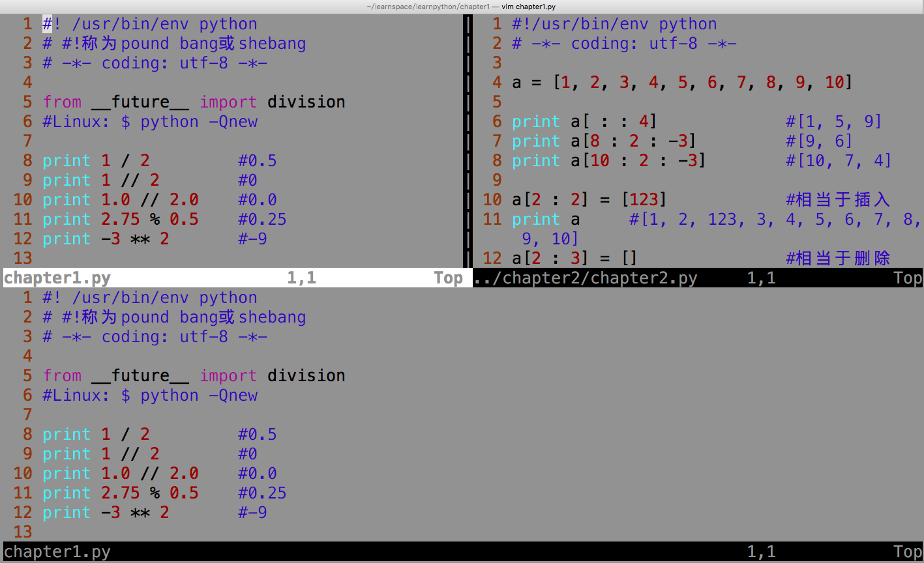924x563 pixels.
Task: Click the '1,1' cursor position in chapter2.py status line
Action: (x=761, y=278)
